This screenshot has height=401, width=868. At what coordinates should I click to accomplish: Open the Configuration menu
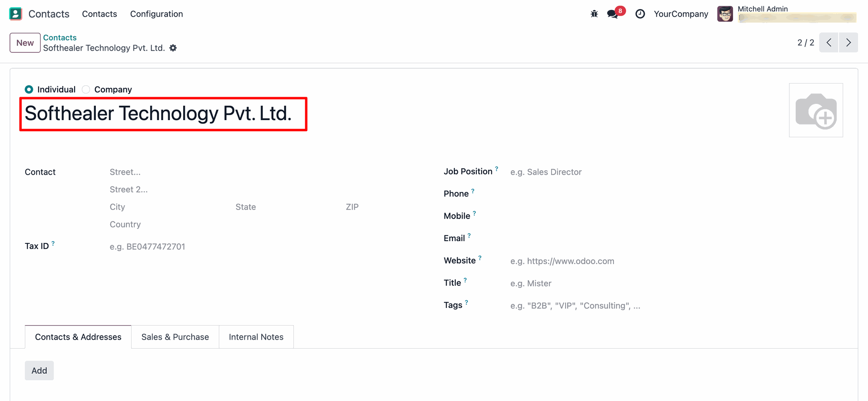[x=156, y=14]
